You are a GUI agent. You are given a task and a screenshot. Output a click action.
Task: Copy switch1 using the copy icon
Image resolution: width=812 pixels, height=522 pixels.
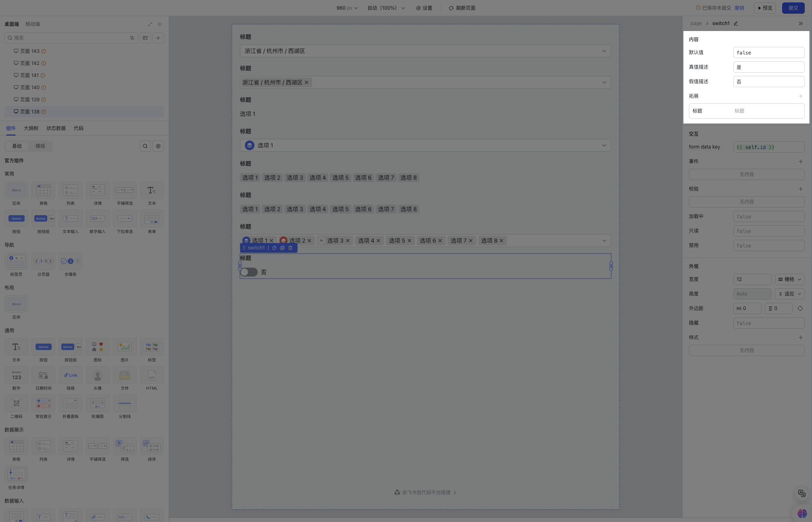(x=274, y=248)
